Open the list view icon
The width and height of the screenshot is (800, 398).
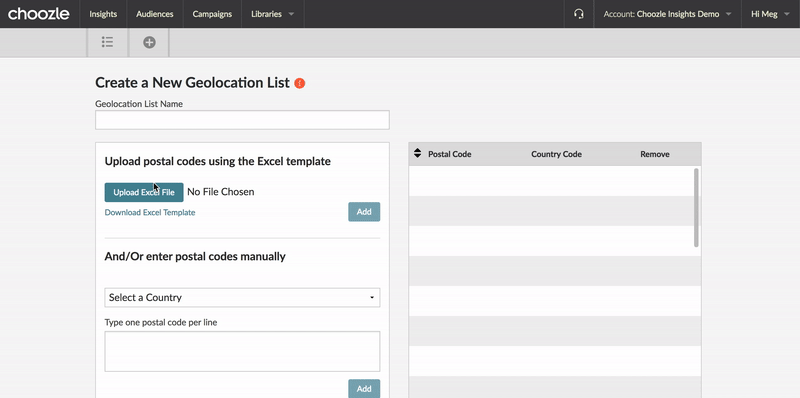(x=107, y=42)
